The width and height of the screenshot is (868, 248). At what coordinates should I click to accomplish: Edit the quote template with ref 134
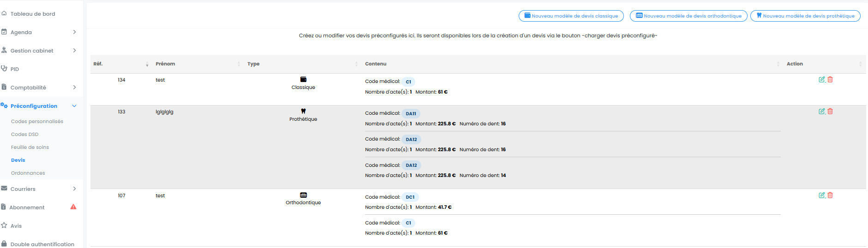822,80
